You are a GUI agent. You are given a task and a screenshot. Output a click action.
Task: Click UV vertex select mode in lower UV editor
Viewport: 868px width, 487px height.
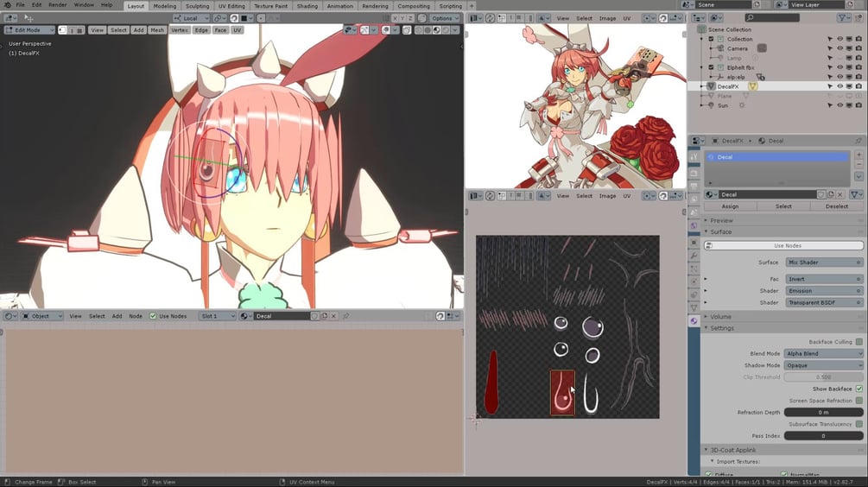[x=502, y=195]
